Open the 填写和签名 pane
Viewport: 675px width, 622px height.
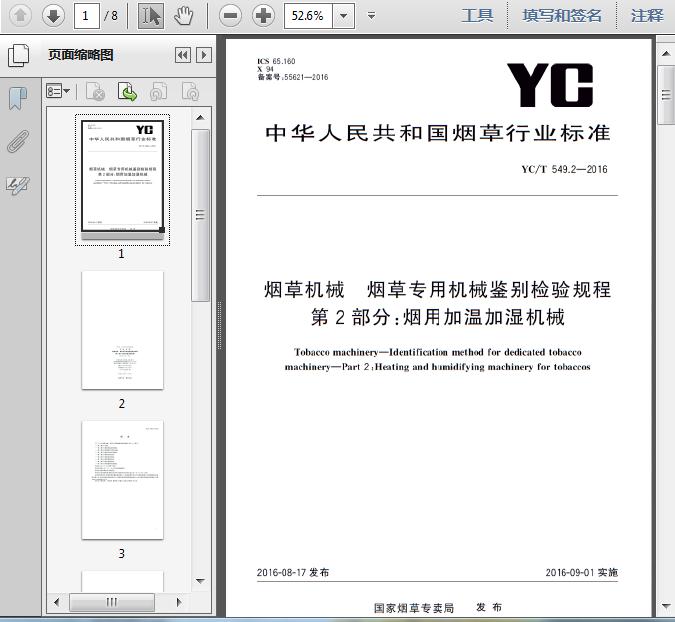tap(562, 16)
